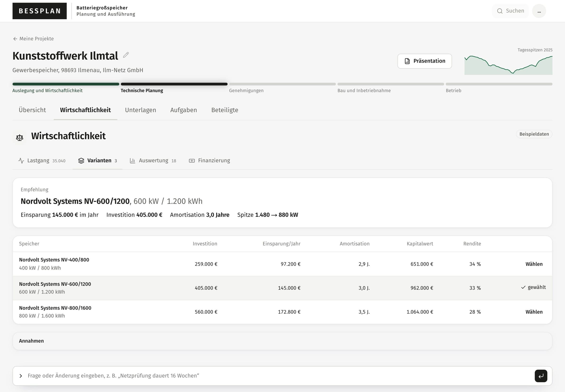
Task: Open the Aufgaben tab
Action: [183, 110]
